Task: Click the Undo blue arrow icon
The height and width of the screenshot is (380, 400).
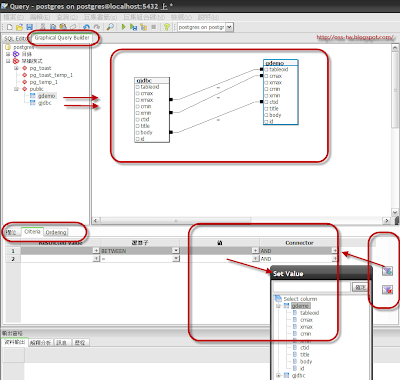Action: (86, 27)
